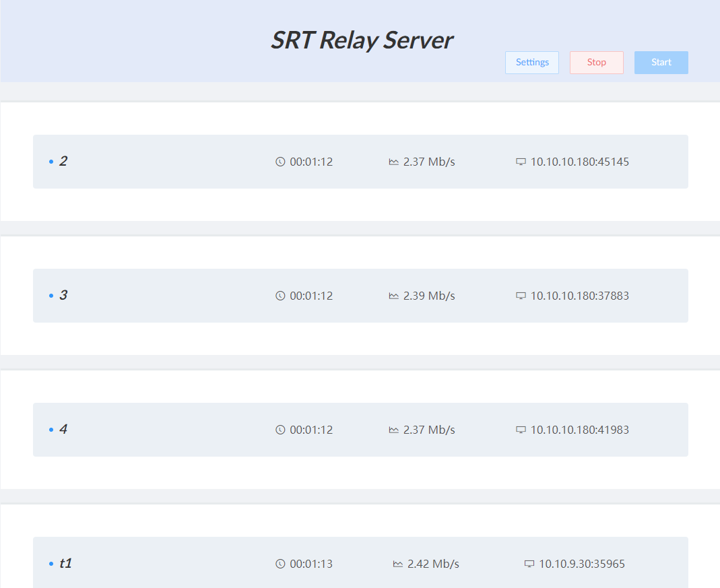Screen dimensions: 720x588
Task: Click the monitor icon beside 10.10.10.180:41983
Action: click(521, 430)
